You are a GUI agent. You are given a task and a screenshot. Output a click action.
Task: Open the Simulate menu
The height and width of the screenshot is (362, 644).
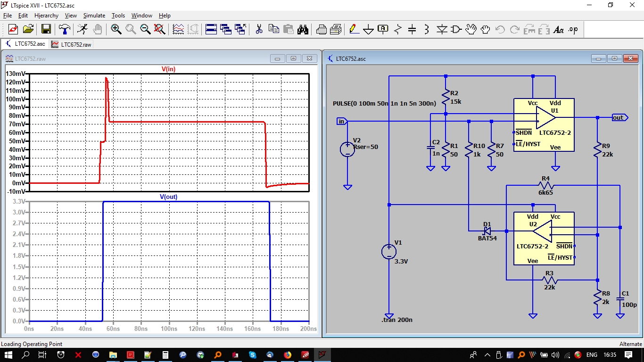tap(94, 16)
